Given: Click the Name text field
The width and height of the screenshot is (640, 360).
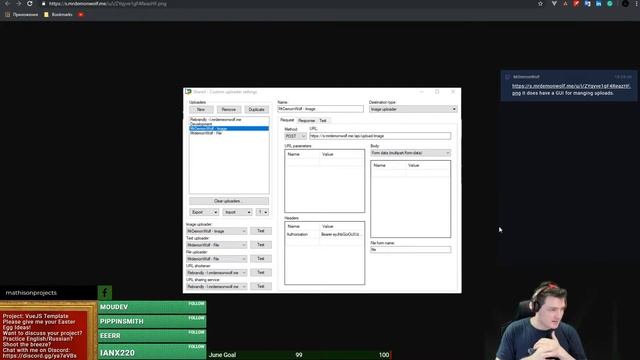Looking at the screenshot, I should (320, 109).
